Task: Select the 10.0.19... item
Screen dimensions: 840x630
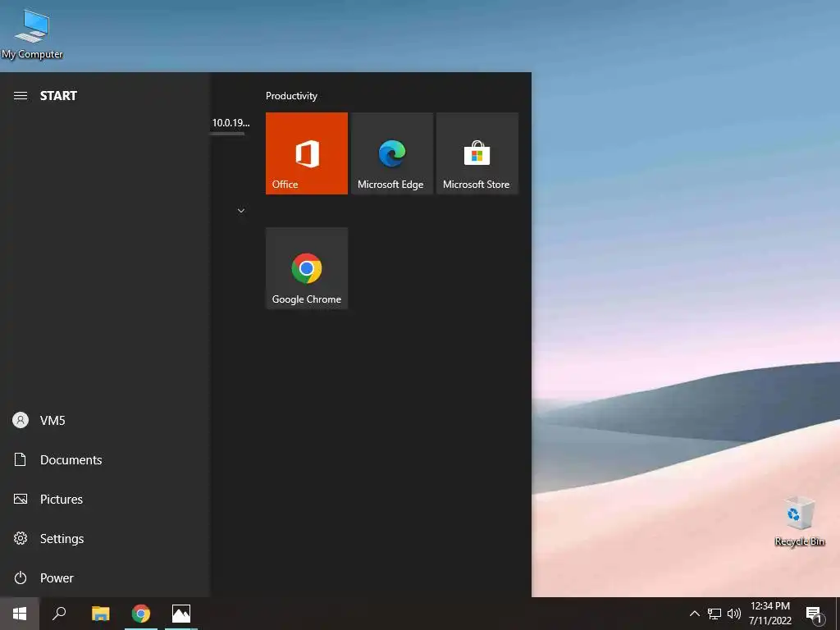Action: pos(231,123)
